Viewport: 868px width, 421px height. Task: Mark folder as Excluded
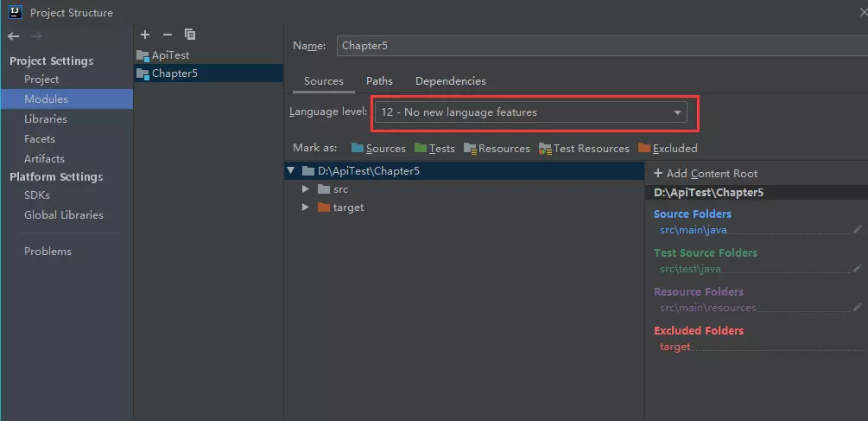[668, 149]
